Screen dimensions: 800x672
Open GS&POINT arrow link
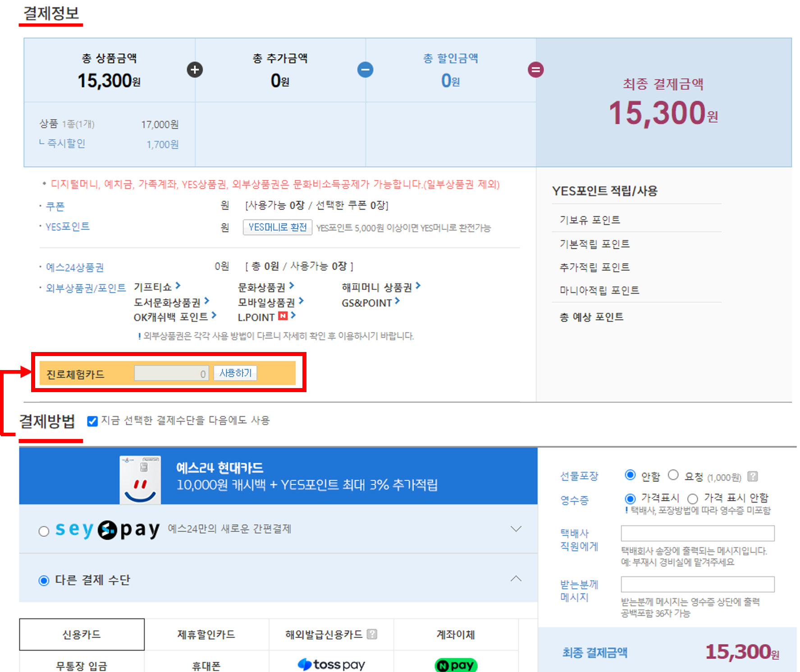397,301
